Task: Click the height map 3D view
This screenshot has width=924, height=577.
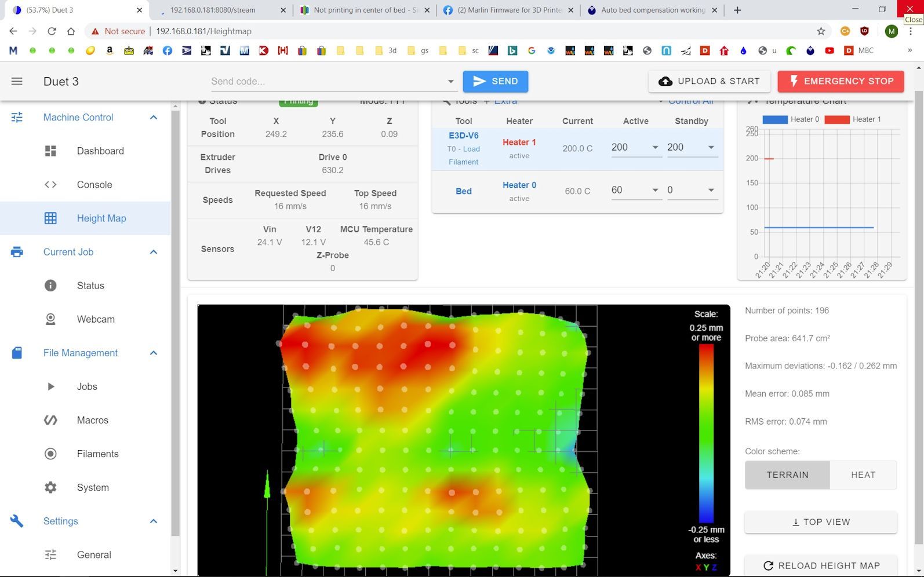Action: pyautogui.click(x=464, y=440)
